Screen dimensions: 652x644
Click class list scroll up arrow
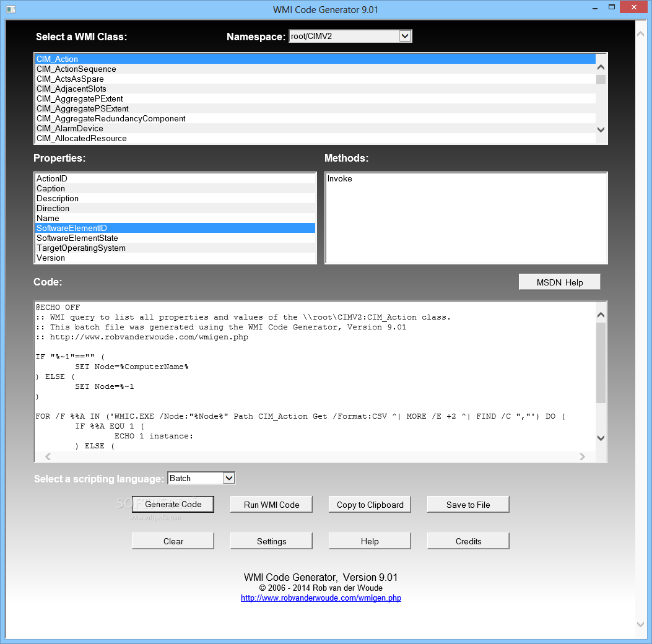click(x=601, y=67)
